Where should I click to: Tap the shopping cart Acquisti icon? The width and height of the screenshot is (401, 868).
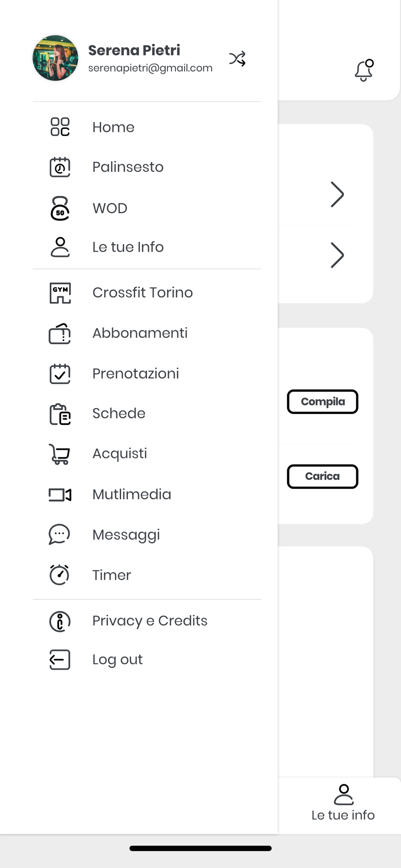[x=60, y=454]
